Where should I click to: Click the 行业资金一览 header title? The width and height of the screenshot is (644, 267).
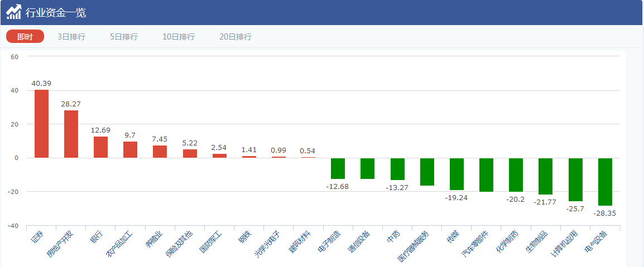(x=56, y=12)
